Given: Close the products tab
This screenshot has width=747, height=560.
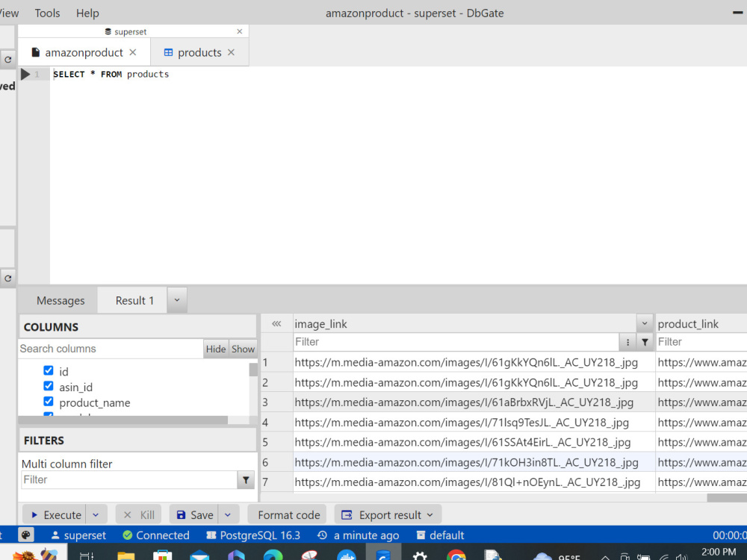Looking at the screenshot, I should [231, 52].
